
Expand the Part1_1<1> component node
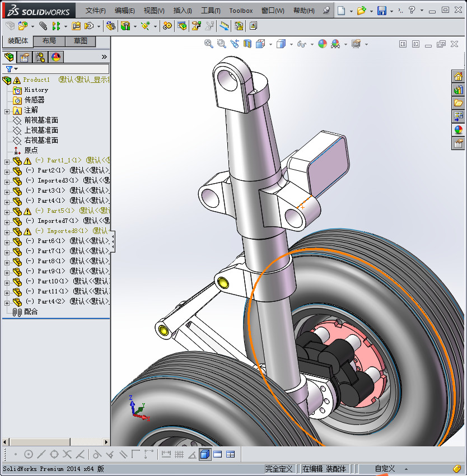pyautogui.click(x=7, y=162)
